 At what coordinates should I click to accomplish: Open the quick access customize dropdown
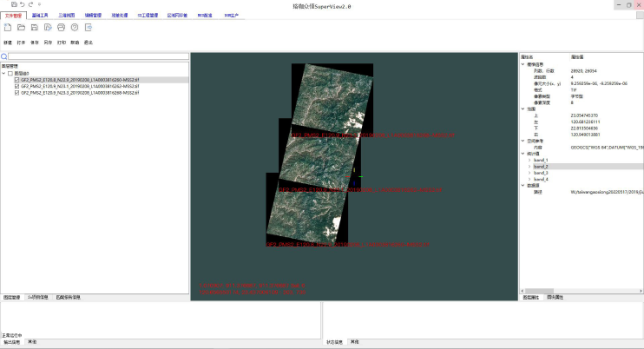click(x=39, y=4)
